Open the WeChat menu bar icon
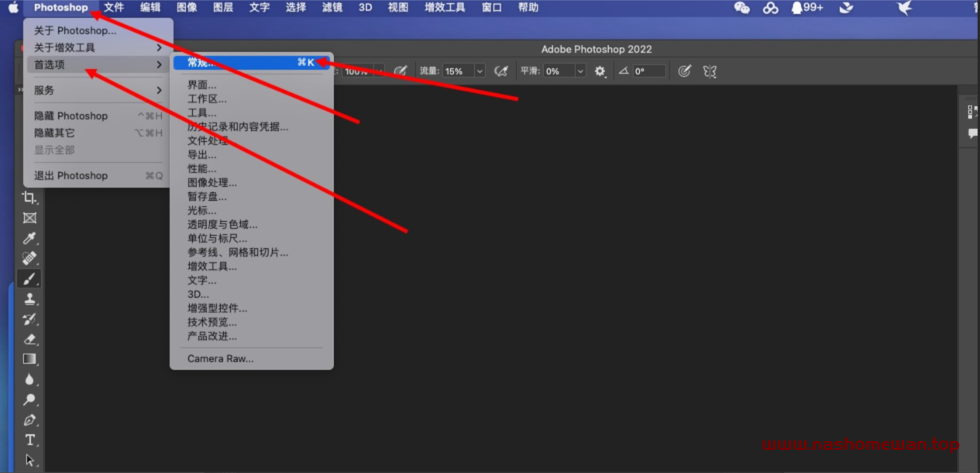Screen dimensions: 980x473 [x=741, y=8]
